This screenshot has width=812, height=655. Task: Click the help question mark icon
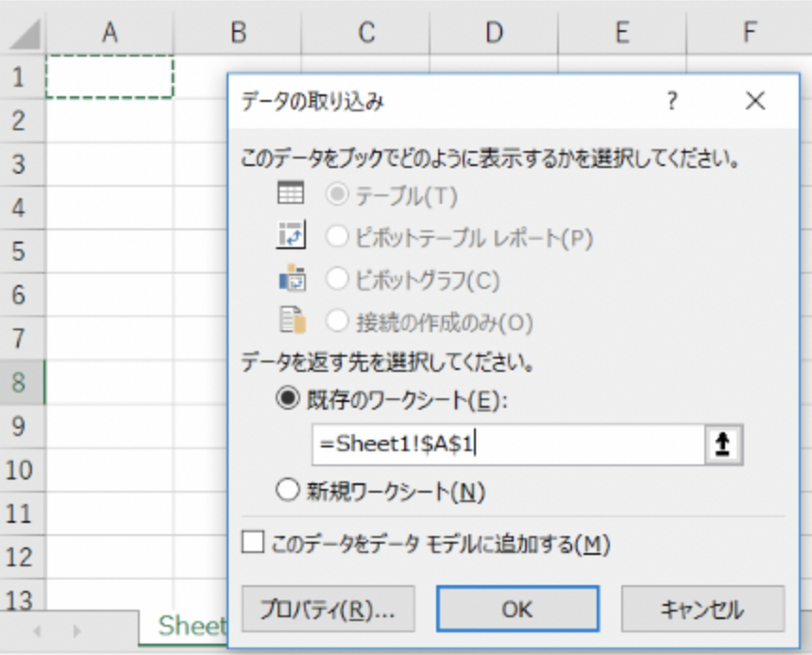671,101
